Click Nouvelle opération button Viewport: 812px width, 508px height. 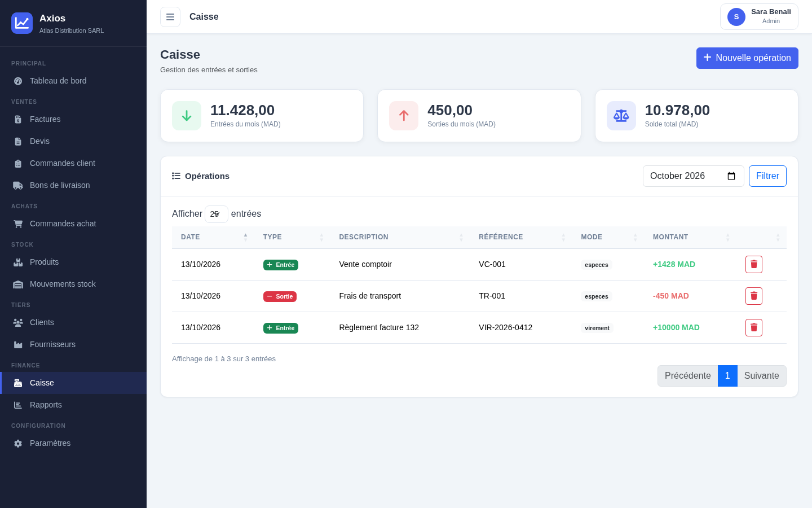pyautogui.click(x=747, y=58)
